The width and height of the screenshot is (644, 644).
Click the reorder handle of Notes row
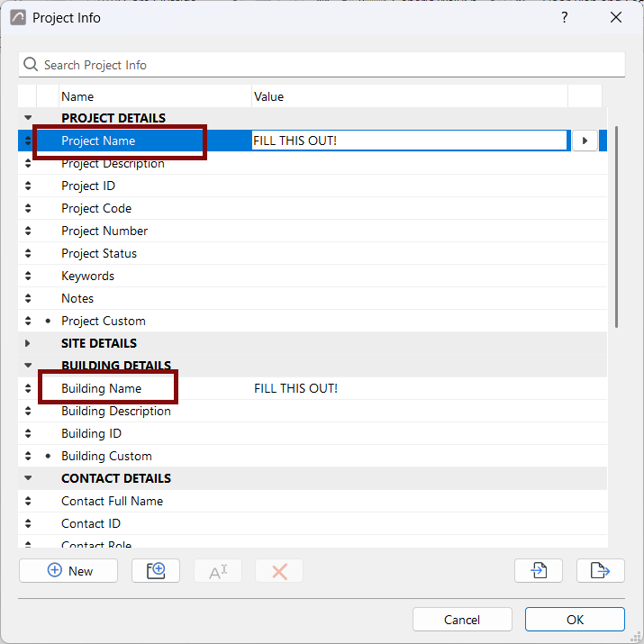(28, 298)
